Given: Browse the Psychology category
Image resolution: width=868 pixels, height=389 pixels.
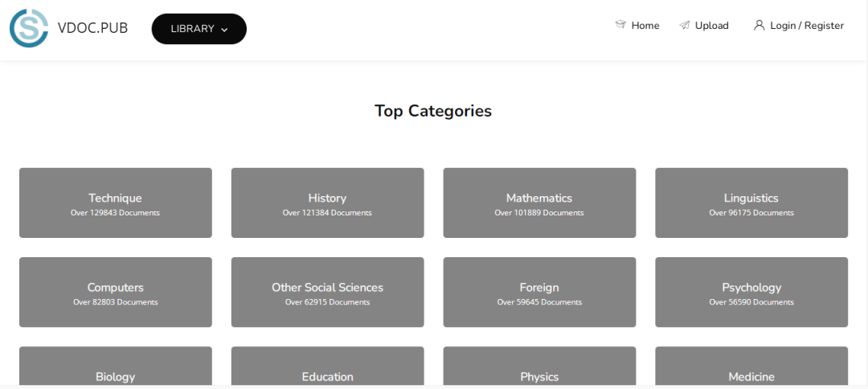Looking at the screenshot, I should (751, 292).
